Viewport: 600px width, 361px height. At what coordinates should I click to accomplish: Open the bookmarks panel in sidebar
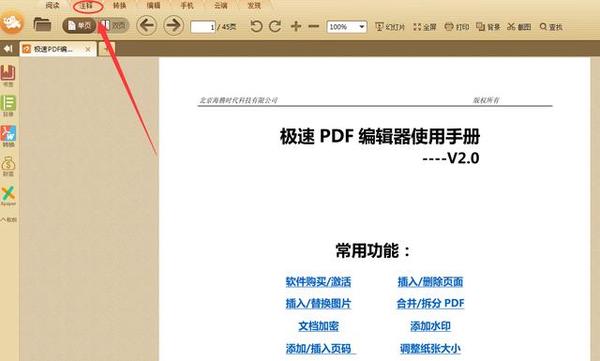point(8,75)
